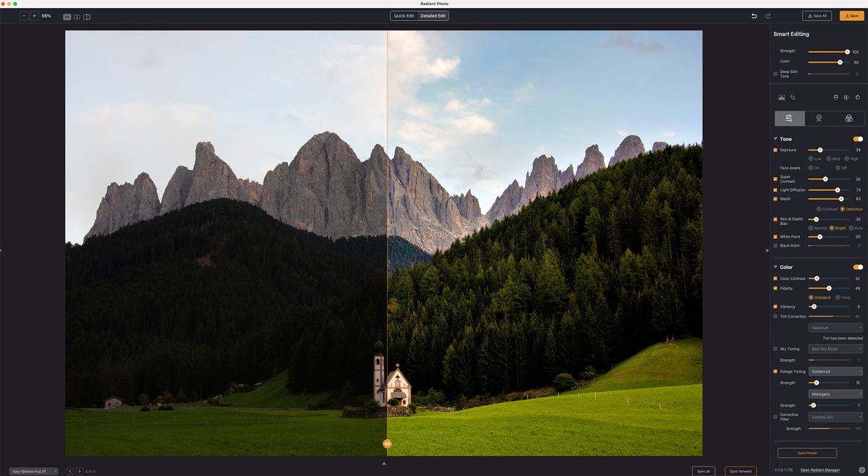Click the 56% zoom level value
868x476 pixels.
(46, 16)
